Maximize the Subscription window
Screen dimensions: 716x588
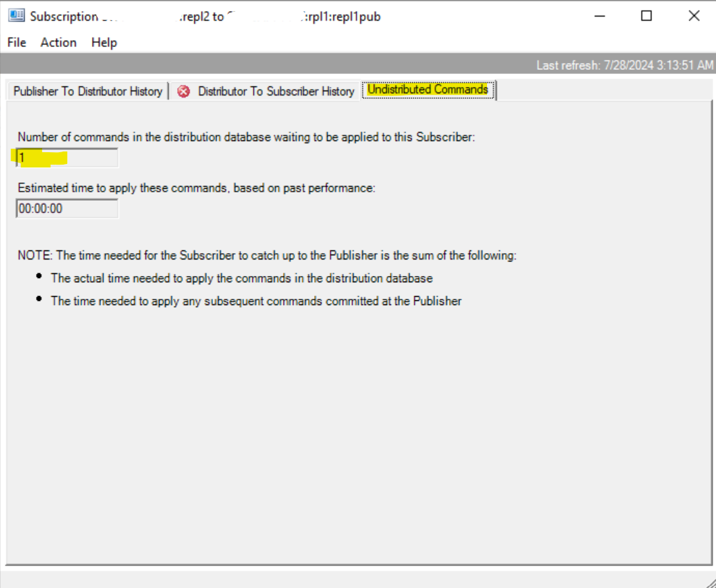click(x=646, y=16)
